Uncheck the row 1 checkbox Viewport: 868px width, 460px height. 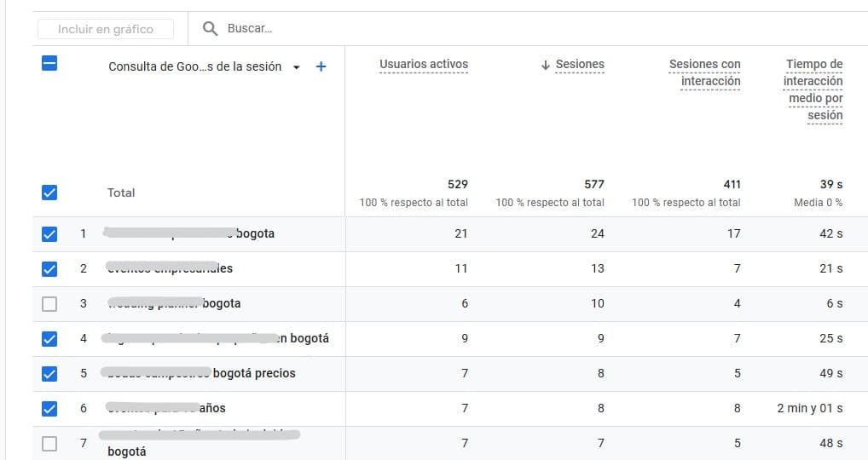tap(49, 233)
